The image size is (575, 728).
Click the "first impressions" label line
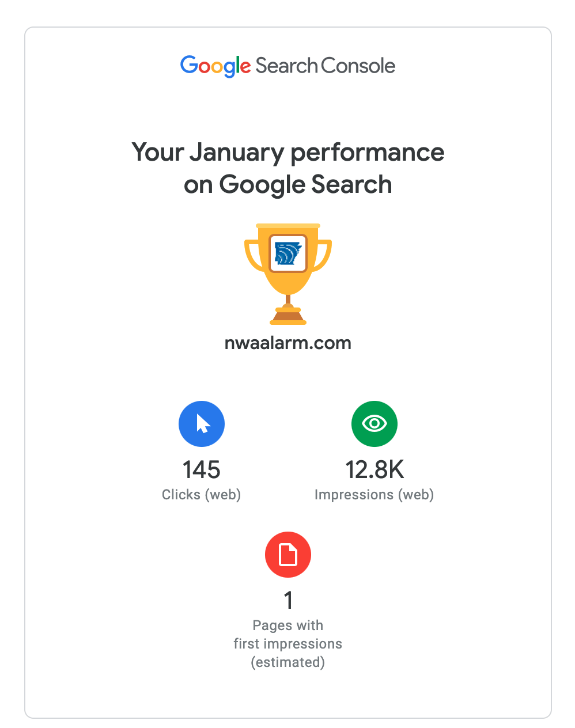pyautogui.click(x=287, y=644)
